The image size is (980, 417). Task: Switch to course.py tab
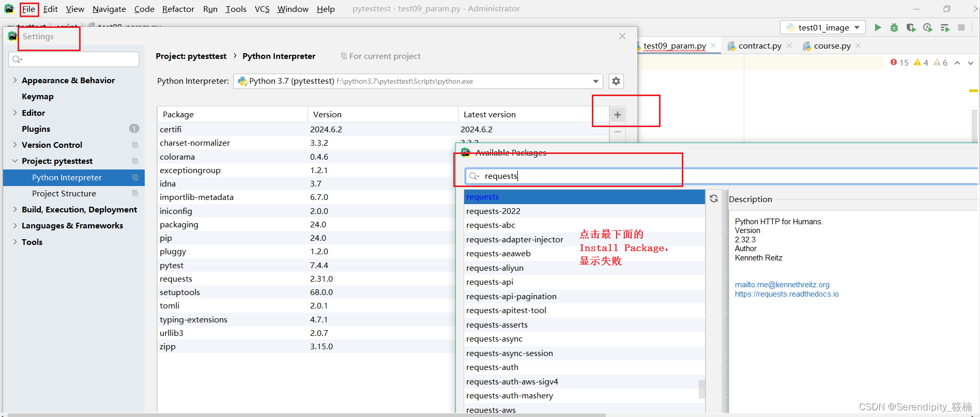[x=832, y=45]
